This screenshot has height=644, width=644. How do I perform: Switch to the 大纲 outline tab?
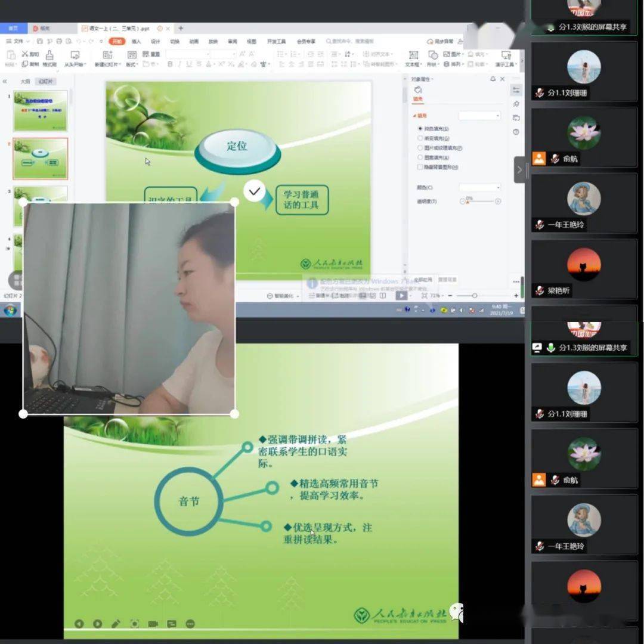[x=26, y=81]
